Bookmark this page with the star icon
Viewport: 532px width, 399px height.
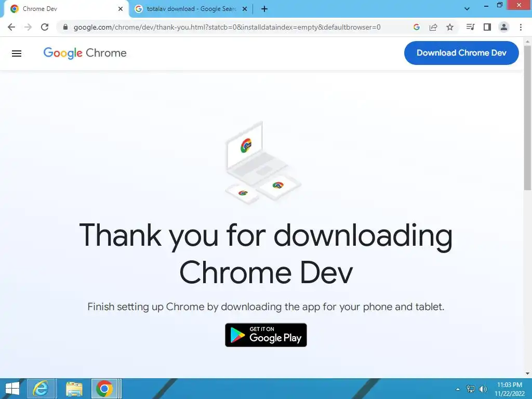(450, 27)
